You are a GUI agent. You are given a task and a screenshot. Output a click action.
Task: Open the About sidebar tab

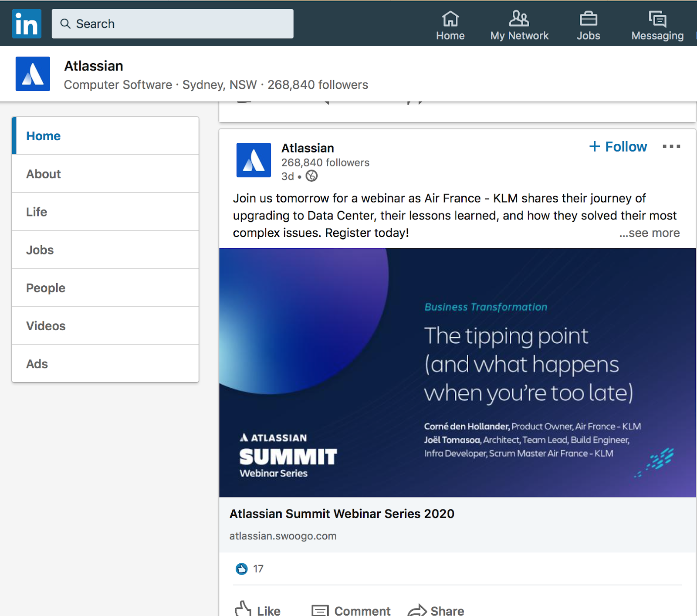pos(105,174)
